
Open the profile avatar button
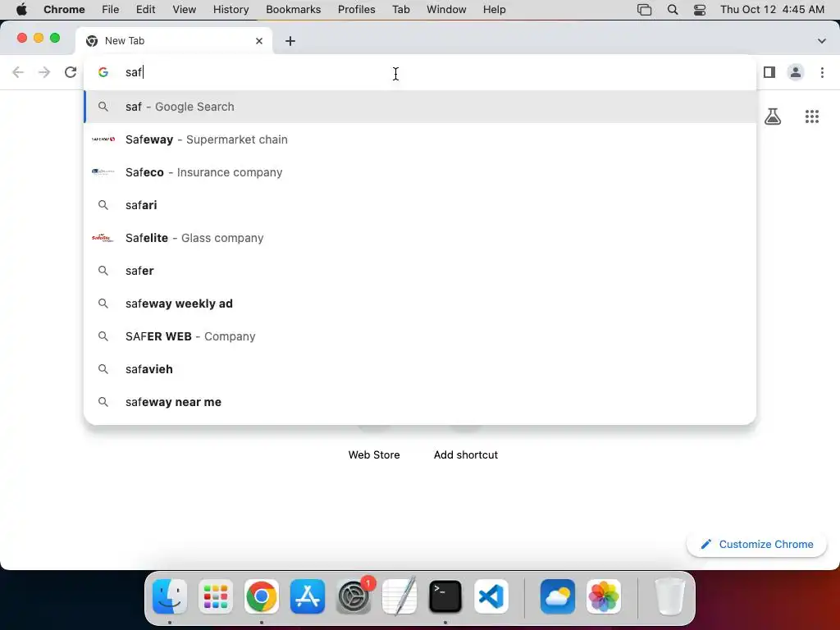coord(796,72)
